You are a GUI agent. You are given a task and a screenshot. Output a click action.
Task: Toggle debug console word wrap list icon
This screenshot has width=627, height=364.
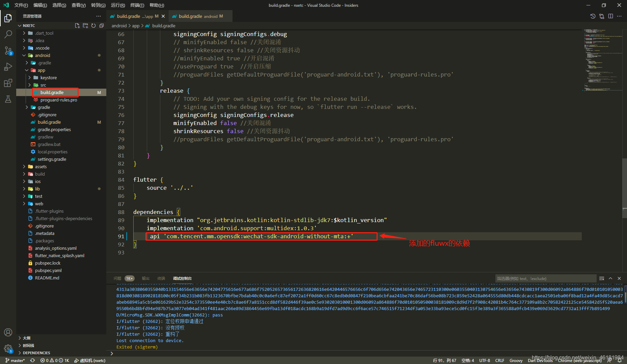602,278
